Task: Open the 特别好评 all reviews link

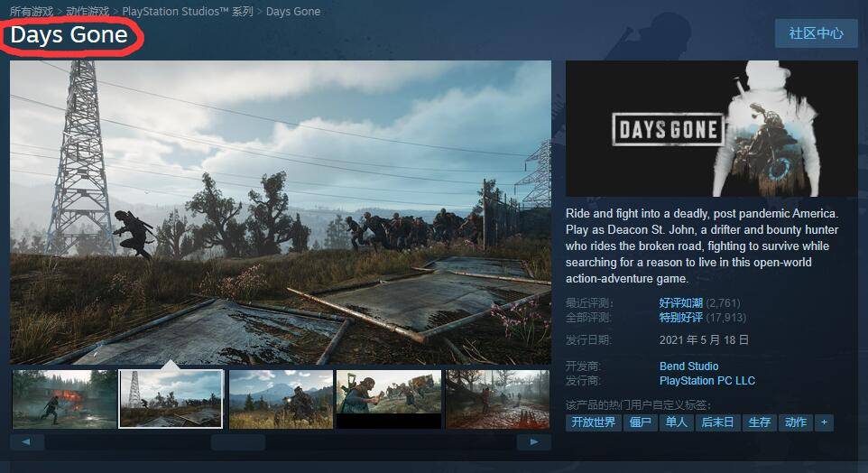Action: tap(680, 318)
